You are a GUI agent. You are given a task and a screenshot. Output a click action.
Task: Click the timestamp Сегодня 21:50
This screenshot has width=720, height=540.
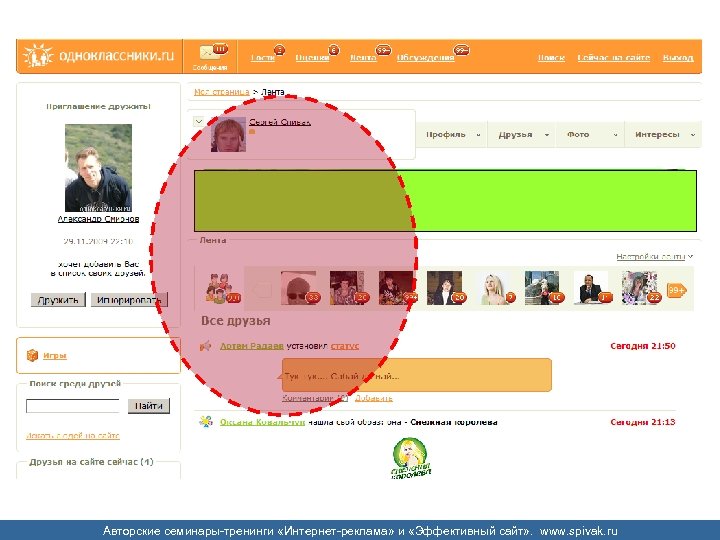click(x=642, y=346)
